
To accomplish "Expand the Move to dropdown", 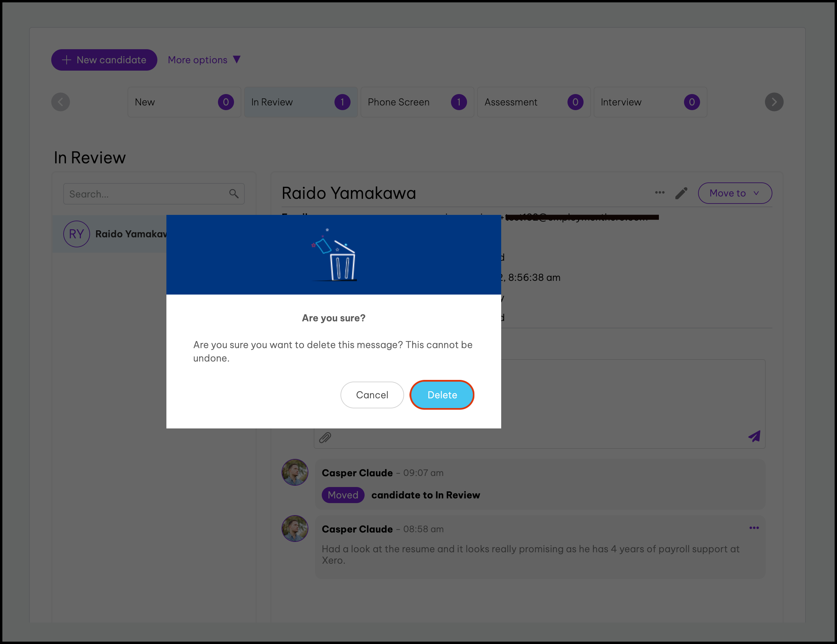I will coord(734,193).
